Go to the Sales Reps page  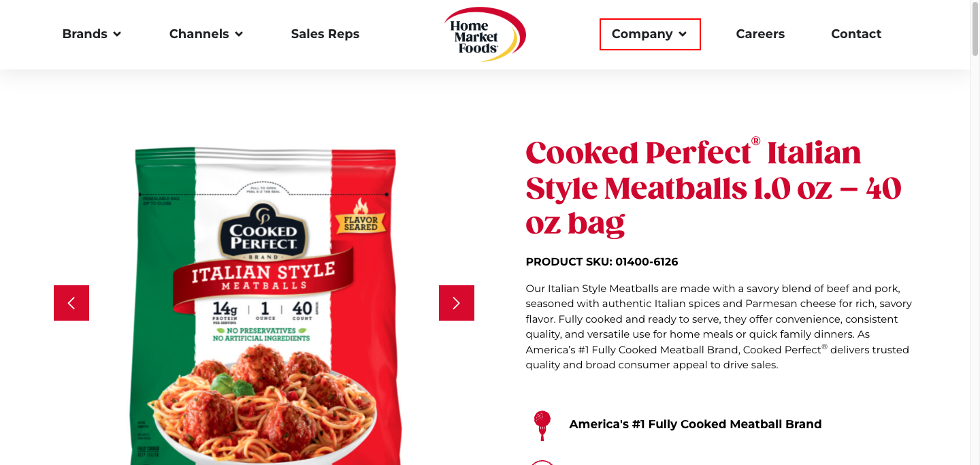pyautogui.click(x=325, y=34)
